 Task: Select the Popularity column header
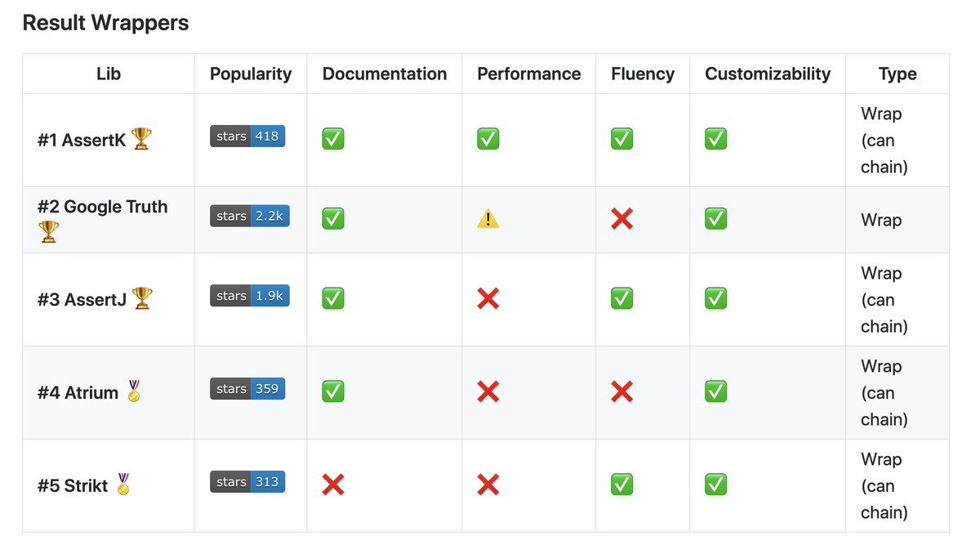click(251, 74)
